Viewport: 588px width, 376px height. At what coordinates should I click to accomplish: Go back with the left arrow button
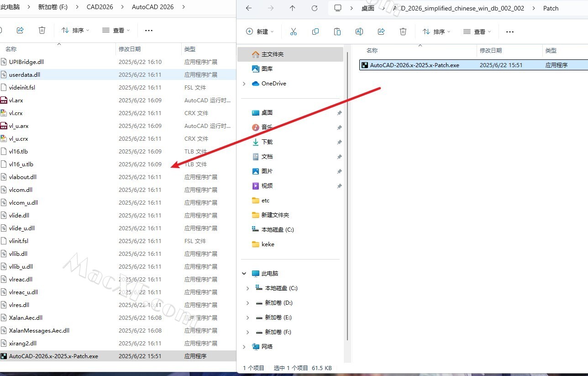coord(248,8)
